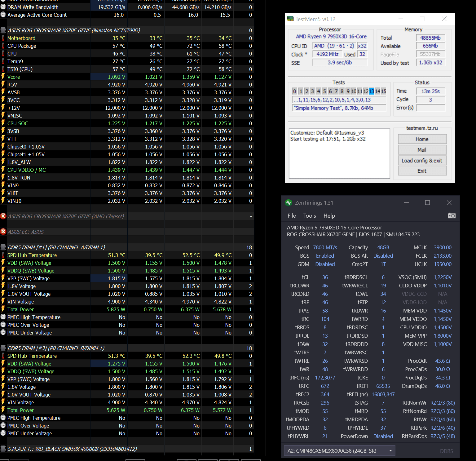Select DIMM #3 VDD (SWA) current value 1.275 V
Image resolution: width=476 pixels, height=461 pixels.
point(109,363)
